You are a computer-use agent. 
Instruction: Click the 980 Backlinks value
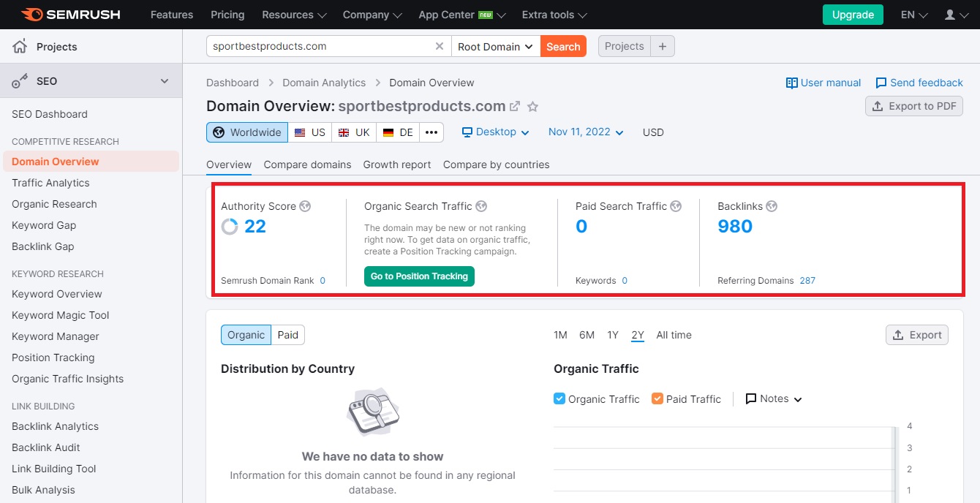735,227
